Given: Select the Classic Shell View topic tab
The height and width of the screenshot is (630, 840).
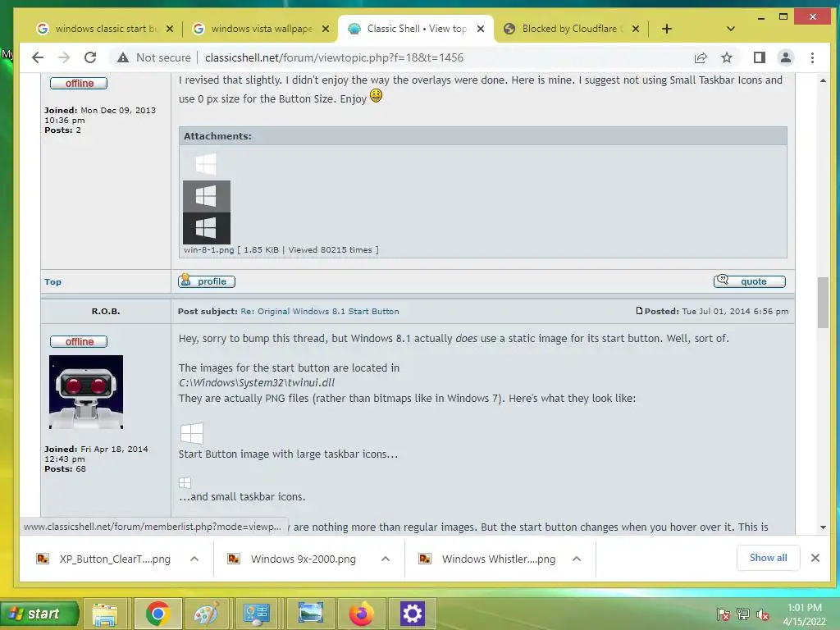Looking at the screenshot, I should click(x=416, y=29).
